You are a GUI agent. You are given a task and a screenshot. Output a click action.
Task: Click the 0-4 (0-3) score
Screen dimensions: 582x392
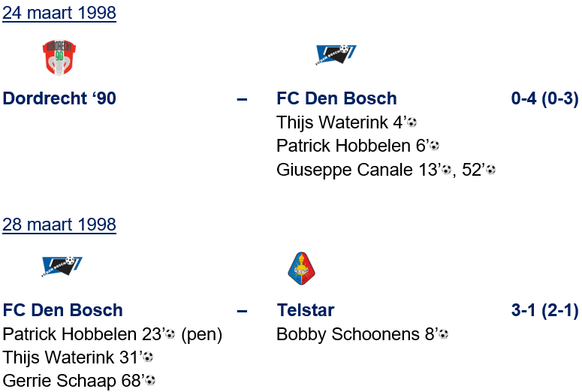point(544,98)
